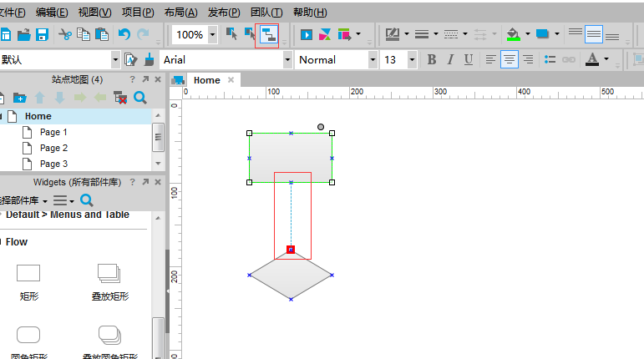Open the Arial font family dropdown
The width and height of the screenshot is (644, 359).
point(287,59)
